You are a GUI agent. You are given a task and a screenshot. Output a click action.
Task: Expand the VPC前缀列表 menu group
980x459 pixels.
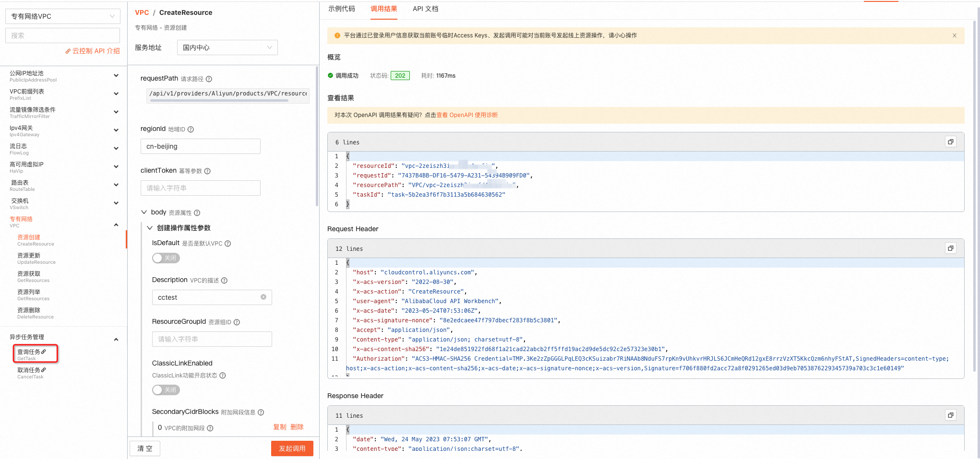click(116, 94)
